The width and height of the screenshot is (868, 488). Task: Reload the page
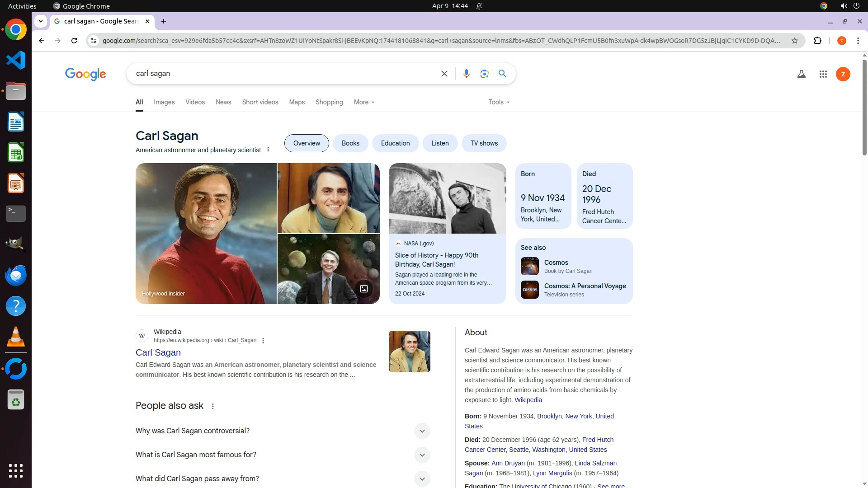click(x=74, y=41)
